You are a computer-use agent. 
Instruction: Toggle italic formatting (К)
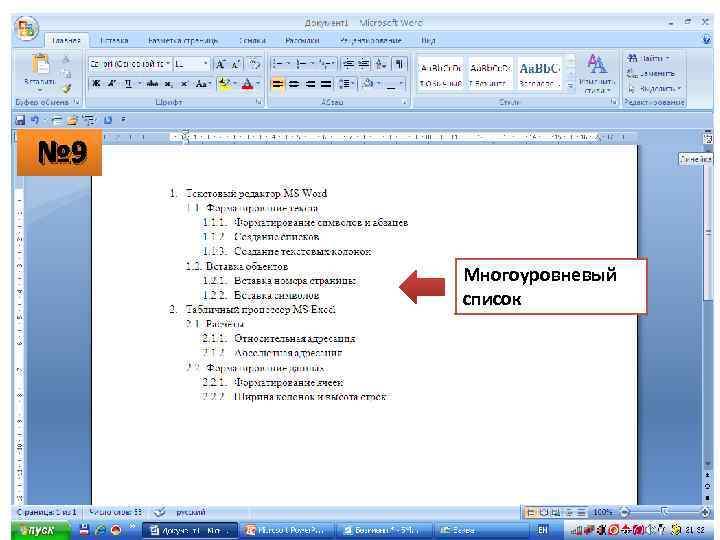click(x=112, y=84)
